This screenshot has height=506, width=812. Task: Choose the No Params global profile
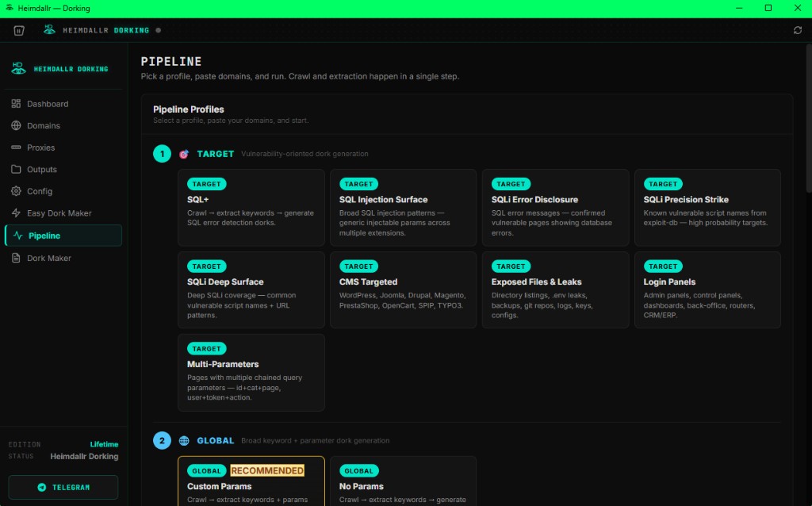[404, 481]
